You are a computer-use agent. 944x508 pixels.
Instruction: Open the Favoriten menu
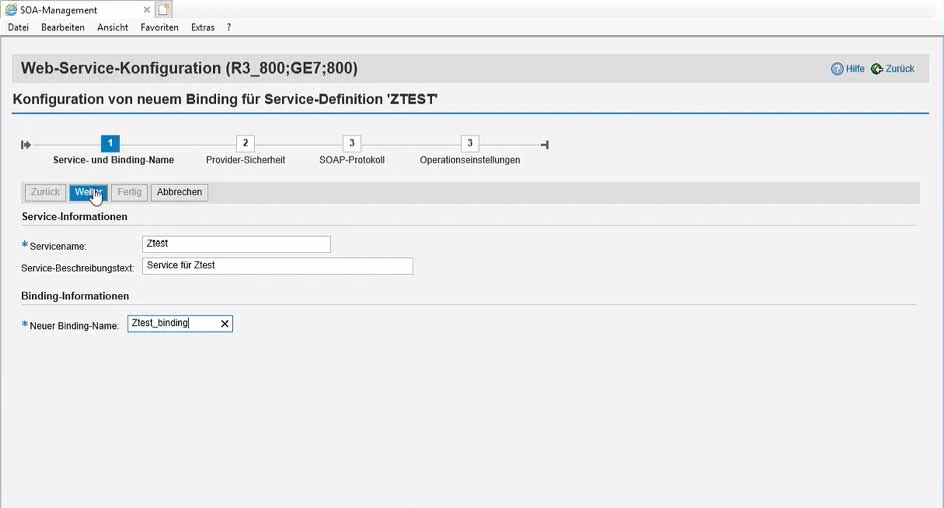pos(159,27)
